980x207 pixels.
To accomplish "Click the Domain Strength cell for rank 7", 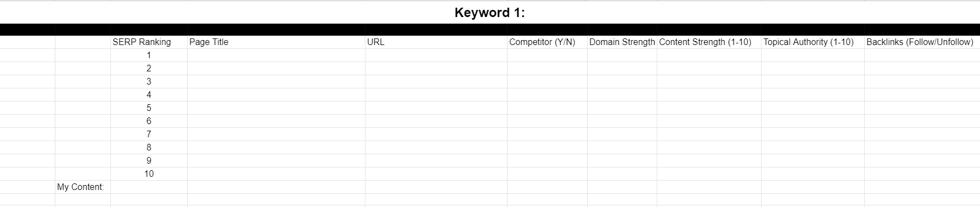I will point(622,135).
